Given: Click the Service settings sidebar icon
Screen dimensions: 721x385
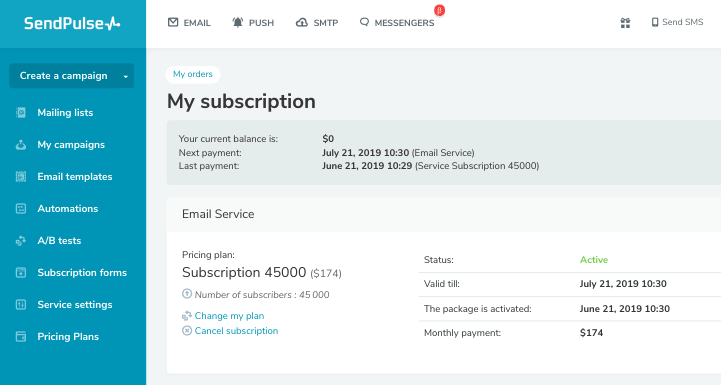Looking at the screenshot, I should (21, 305).
